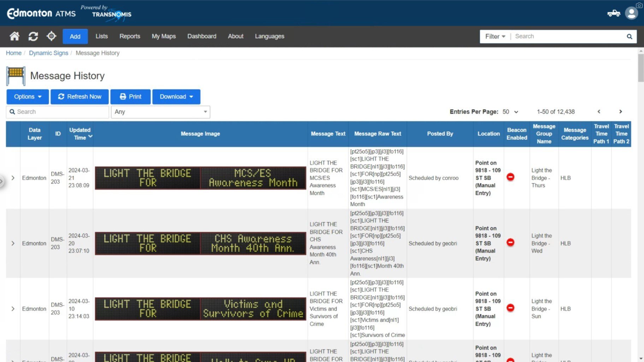644x362 pixels.
Task: Click the page vertical scrollbar thumb
Action: (x=641, y=68)
